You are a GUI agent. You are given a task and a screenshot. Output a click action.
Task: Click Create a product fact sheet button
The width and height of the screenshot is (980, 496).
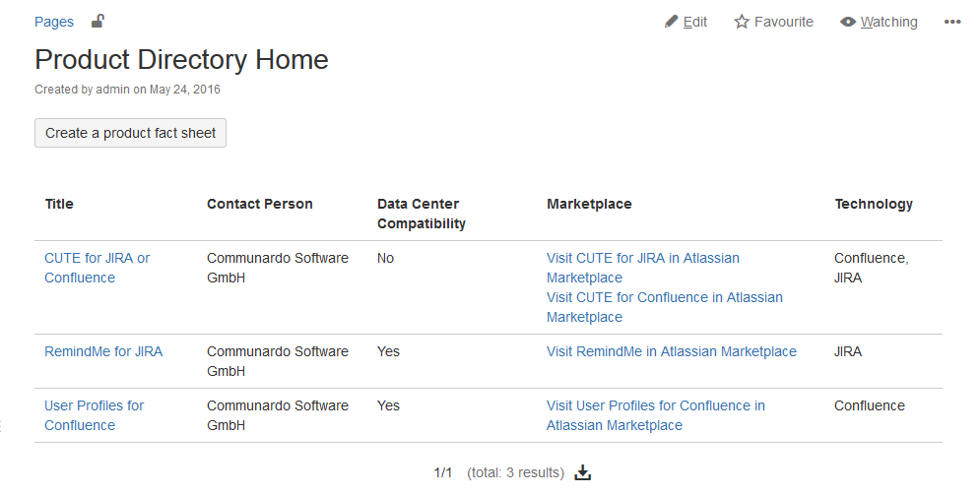[130, 133]
